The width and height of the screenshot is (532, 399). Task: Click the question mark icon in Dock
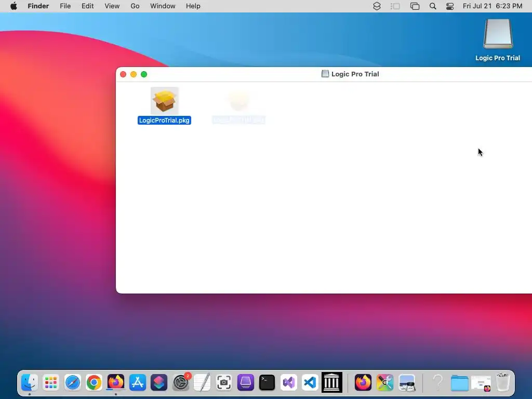(438, 383)
